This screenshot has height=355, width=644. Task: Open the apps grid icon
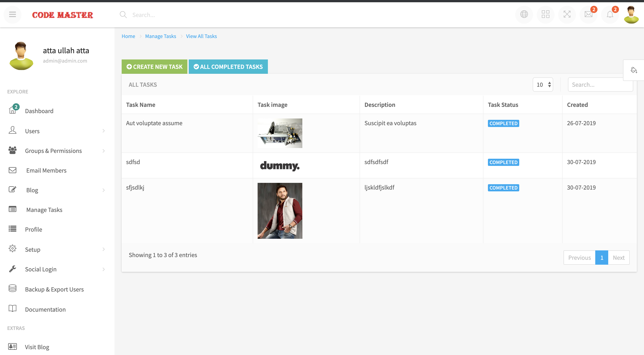(x=546, y=15)
